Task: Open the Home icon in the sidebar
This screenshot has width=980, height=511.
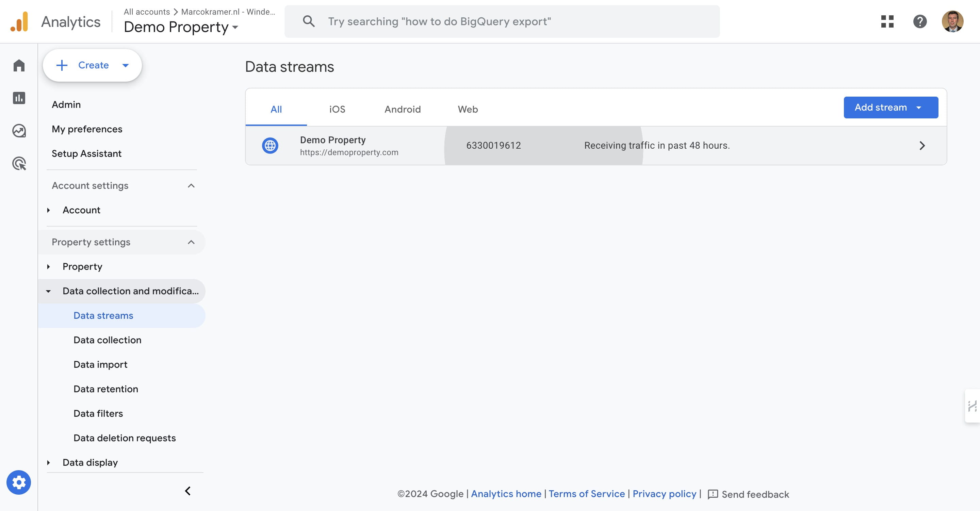Action: 19,65
